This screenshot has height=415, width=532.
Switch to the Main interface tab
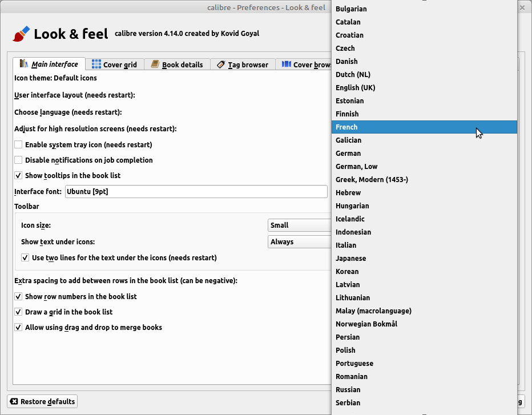coord(49,64)
